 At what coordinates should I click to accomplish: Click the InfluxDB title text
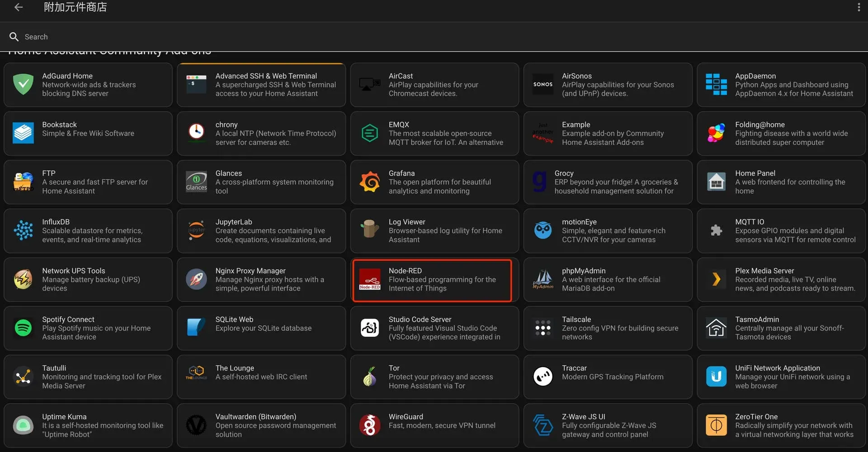click(56, 222)
